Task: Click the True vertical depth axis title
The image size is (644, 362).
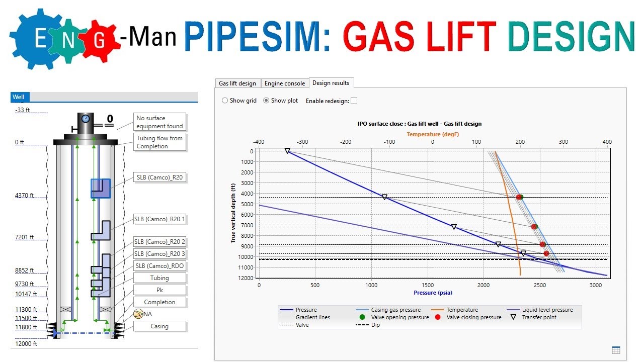Action: pyautogui.click(x=233, y=213)
